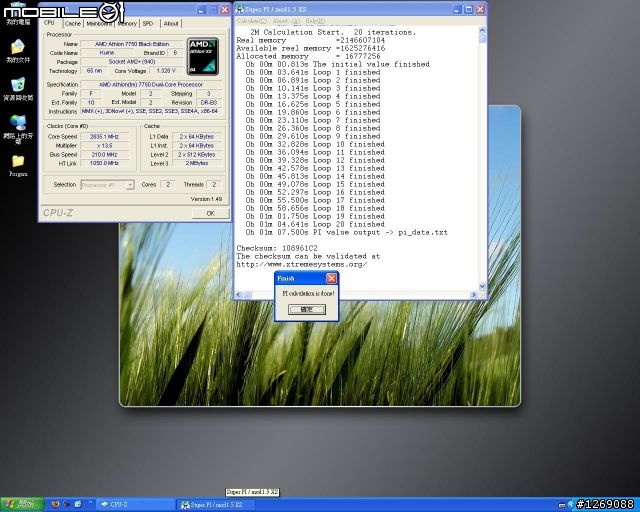Click the Package value Socket AM2+ (940)
Viewport: 640px width, 512px height.
click(132, 62)
